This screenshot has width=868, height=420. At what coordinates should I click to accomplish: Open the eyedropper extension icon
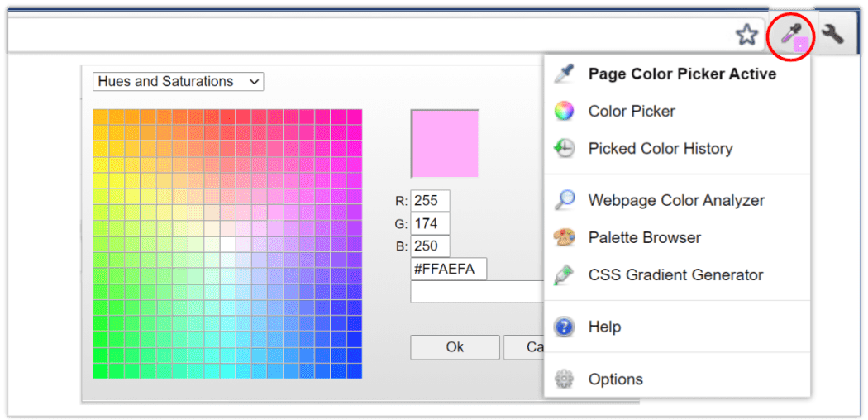click(792, 36)
